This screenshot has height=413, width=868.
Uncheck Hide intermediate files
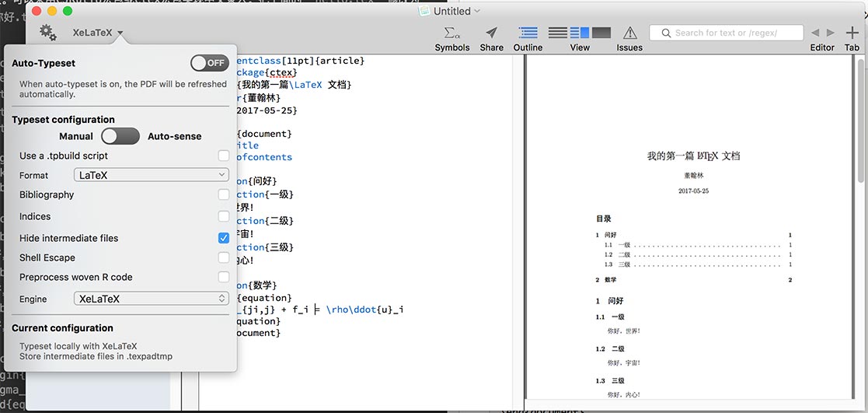pos(224,238)
